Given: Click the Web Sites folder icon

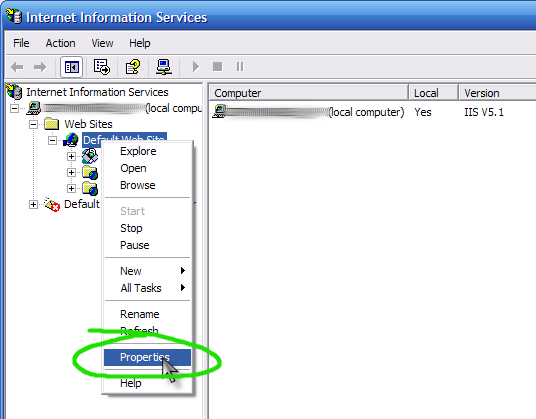Looking at the screenshot, I should coord(52,124).
